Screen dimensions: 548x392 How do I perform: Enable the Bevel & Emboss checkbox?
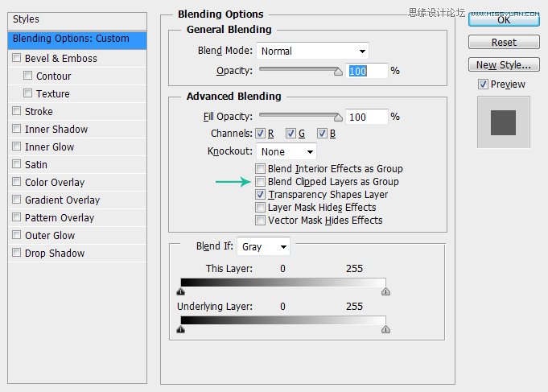(x=16, y=58)
